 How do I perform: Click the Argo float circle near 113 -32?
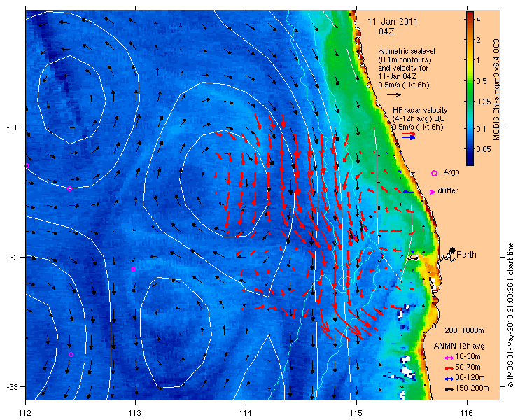(133, 269)
